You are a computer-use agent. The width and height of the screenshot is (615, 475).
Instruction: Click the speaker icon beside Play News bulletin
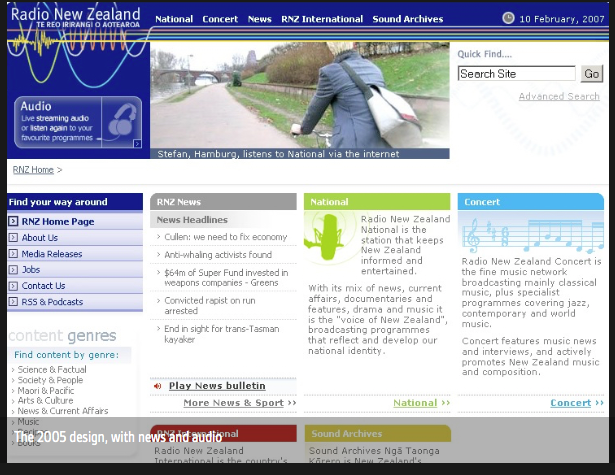click(158, 386)
